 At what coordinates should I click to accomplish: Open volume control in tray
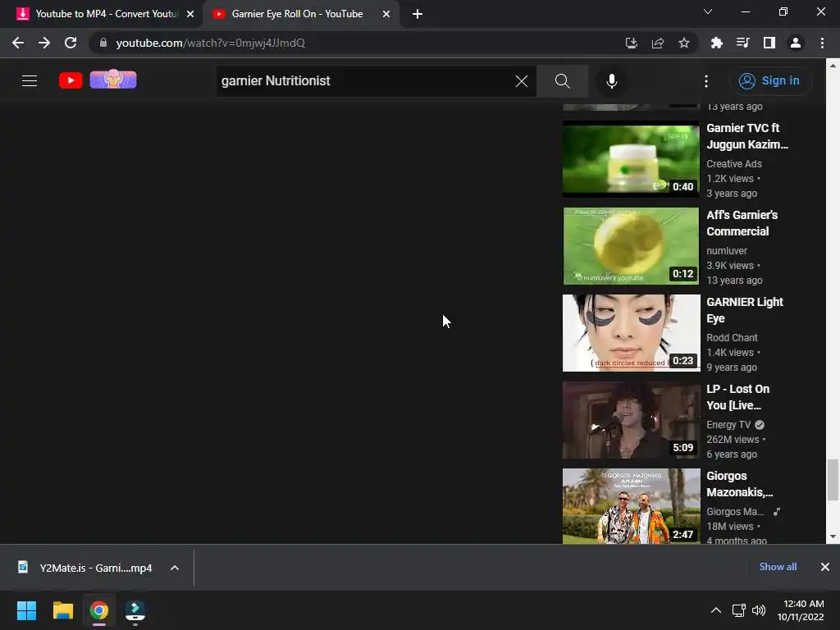[x=758, y=610]
